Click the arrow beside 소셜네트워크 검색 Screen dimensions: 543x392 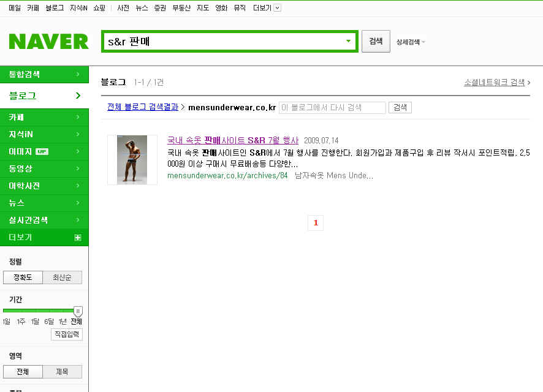tap(529, 82)
